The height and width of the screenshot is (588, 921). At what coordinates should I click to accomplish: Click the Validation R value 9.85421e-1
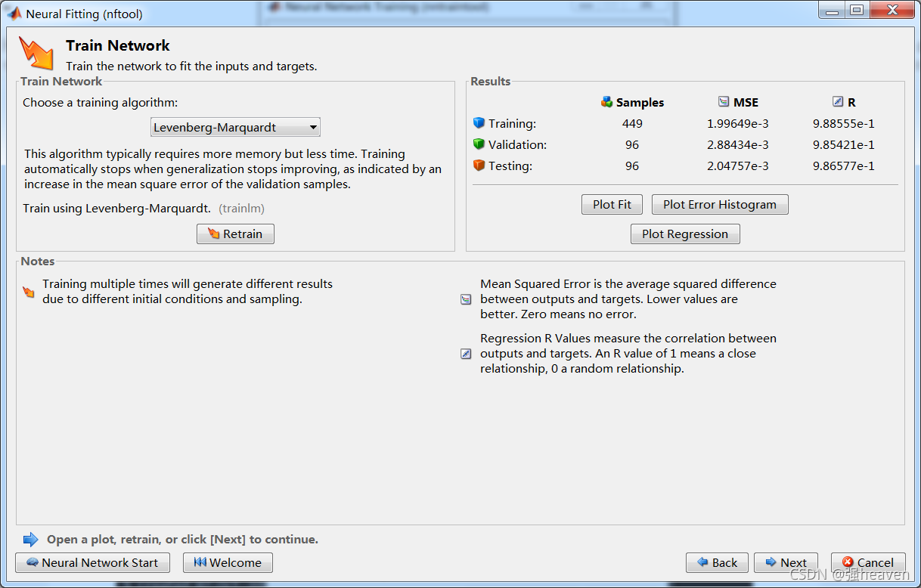click(x=843, y=144)
